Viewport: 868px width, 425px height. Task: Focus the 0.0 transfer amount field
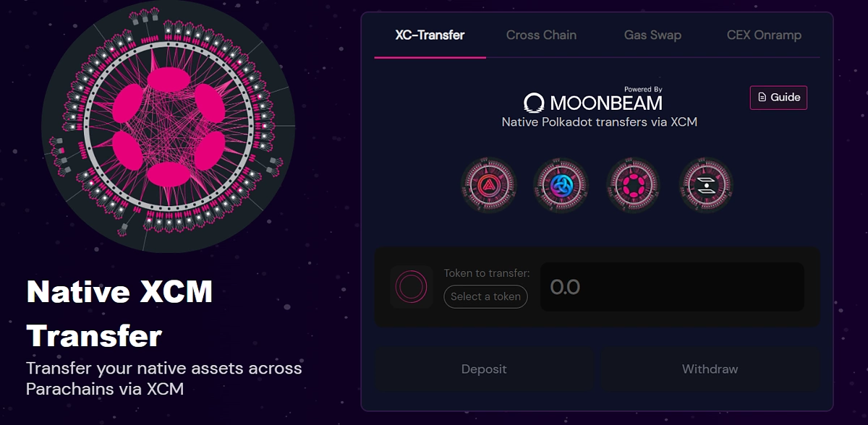coord(672,287)
